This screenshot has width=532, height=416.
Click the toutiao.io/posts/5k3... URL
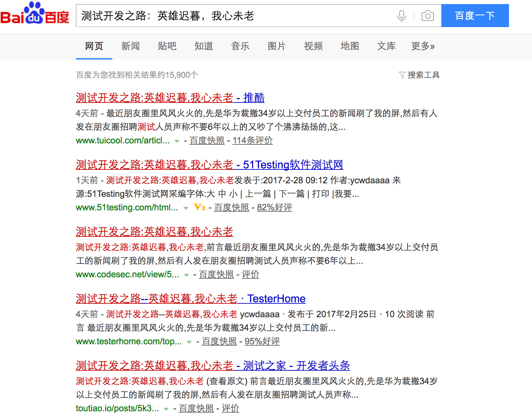click(117, 408)
